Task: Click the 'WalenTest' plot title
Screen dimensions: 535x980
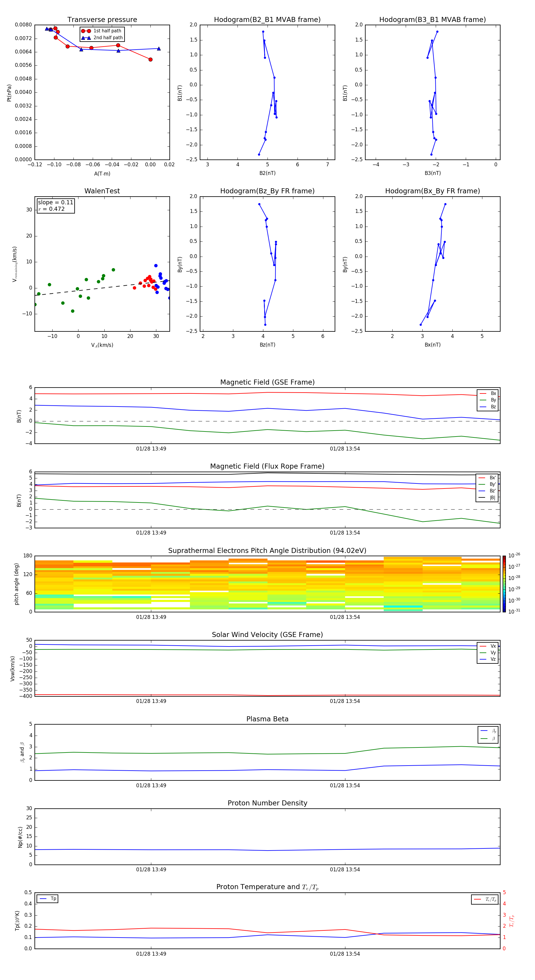Action: tap(102, 191)
